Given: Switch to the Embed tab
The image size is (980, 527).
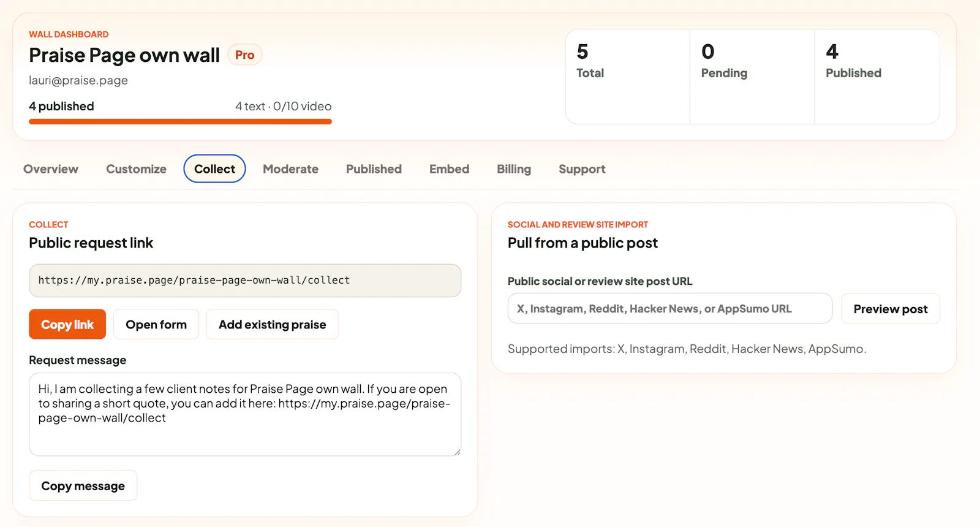Looking at the screenshot, I should click(449, 169).
